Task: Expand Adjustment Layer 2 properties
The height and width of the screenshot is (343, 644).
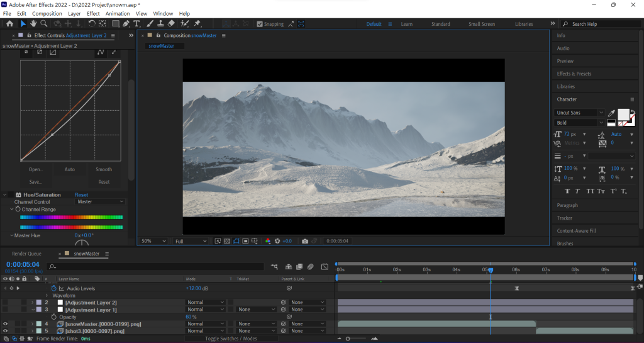Action: 32,303
